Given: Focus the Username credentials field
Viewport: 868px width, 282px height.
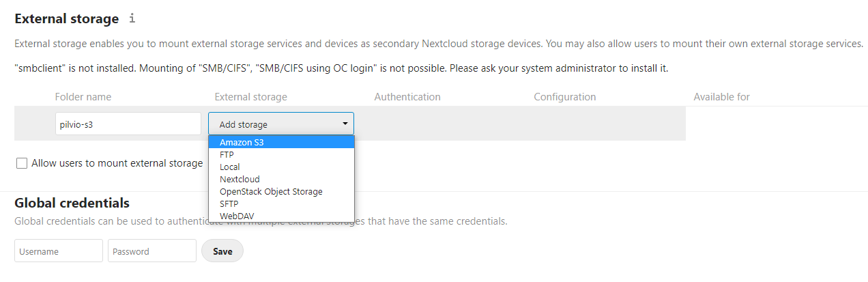Looking at the screenshot, I should pos(59,251).
